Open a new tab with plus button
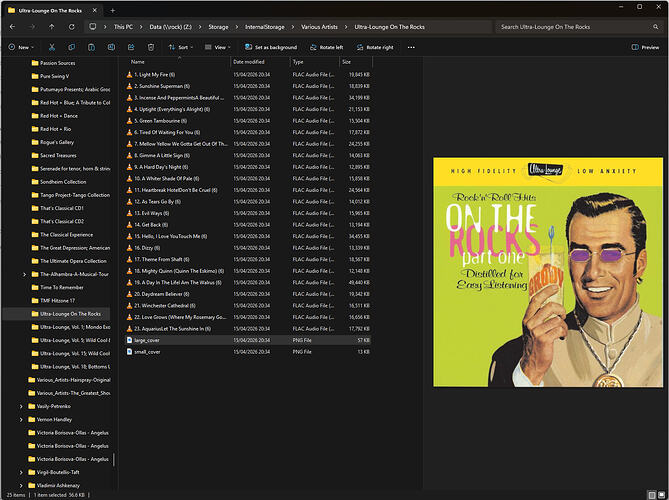 tap(113, 10)
